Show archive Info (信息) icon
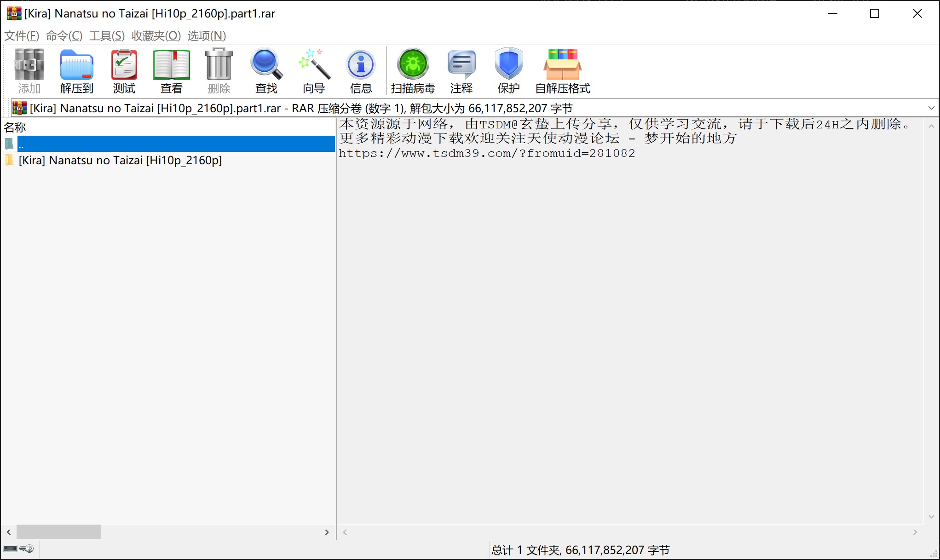This screenshot has width=940, height=560. click(x=361, y=70)
